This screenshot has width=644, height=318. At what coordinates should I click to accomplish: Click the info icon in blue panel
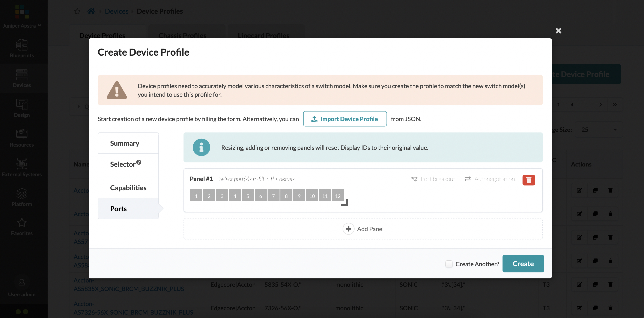click(201, 147)
